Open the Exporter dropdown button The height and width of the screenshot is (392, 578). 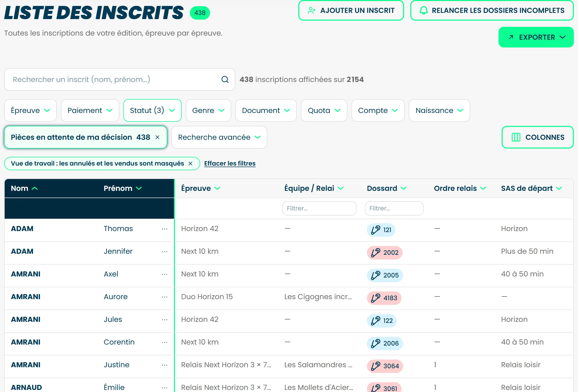[536, 37]
